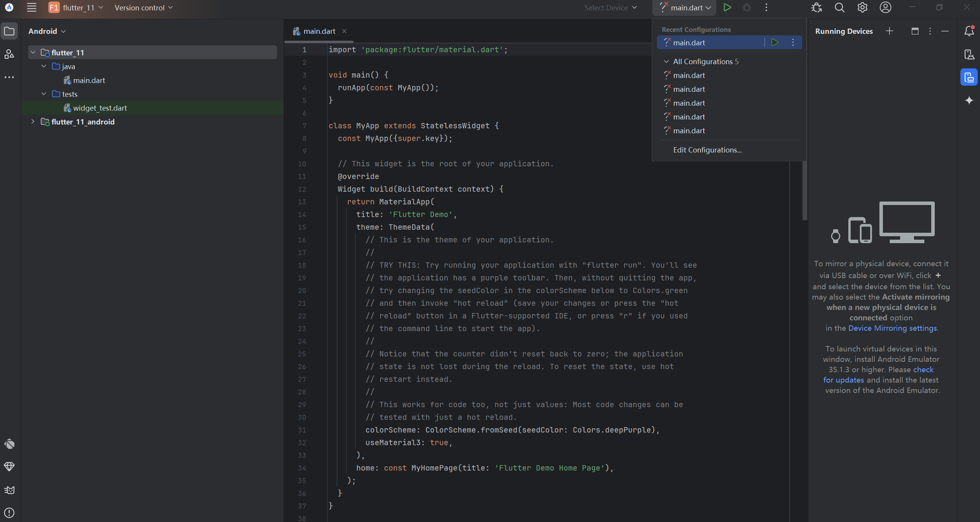
Task: Place cursor on 'Flutter Demo' title string
Action: (x=421, y=214)
